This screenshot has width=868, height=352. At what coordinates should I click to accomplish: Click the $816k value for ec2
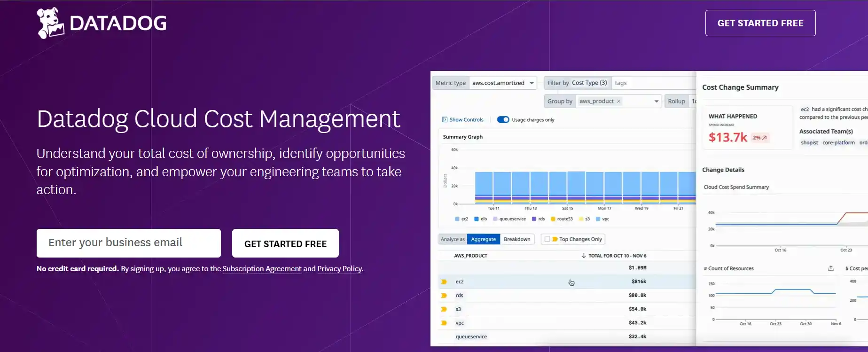pyautogui.click(x=639, y=282)
